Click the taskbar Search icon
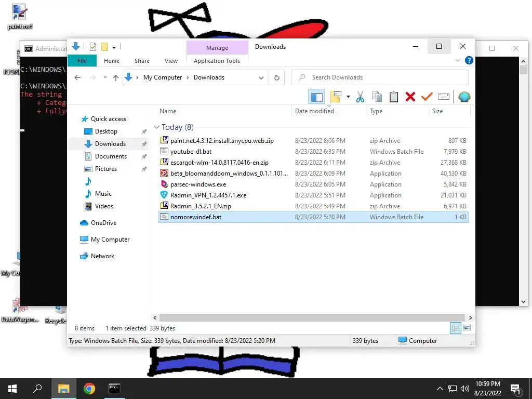The width and height of the screenshot is (532, 399). tap(37, 389)
